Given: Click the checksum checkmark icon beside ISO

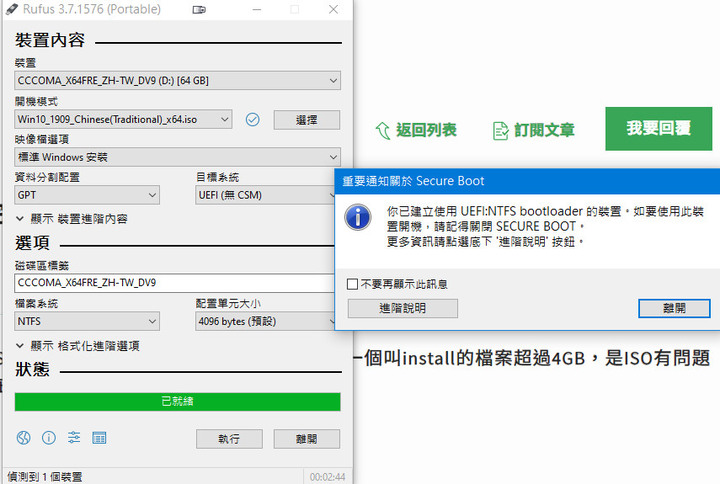Looking at the screenshot, I should click(x=253, y=120).
